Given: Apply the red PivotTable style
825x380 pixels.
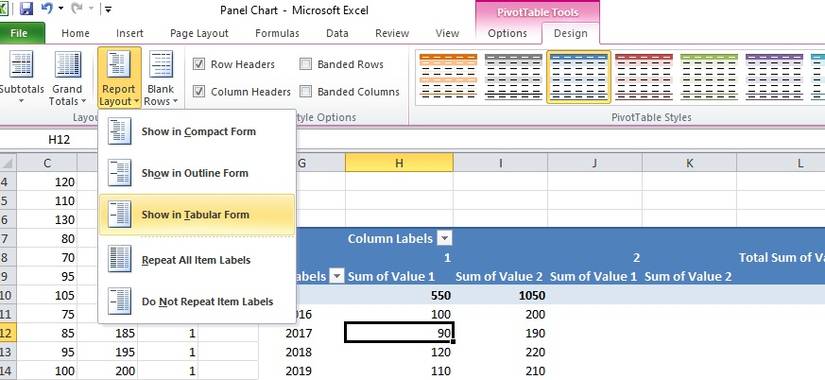Looking at the screenshot, I should coord(644,76).
